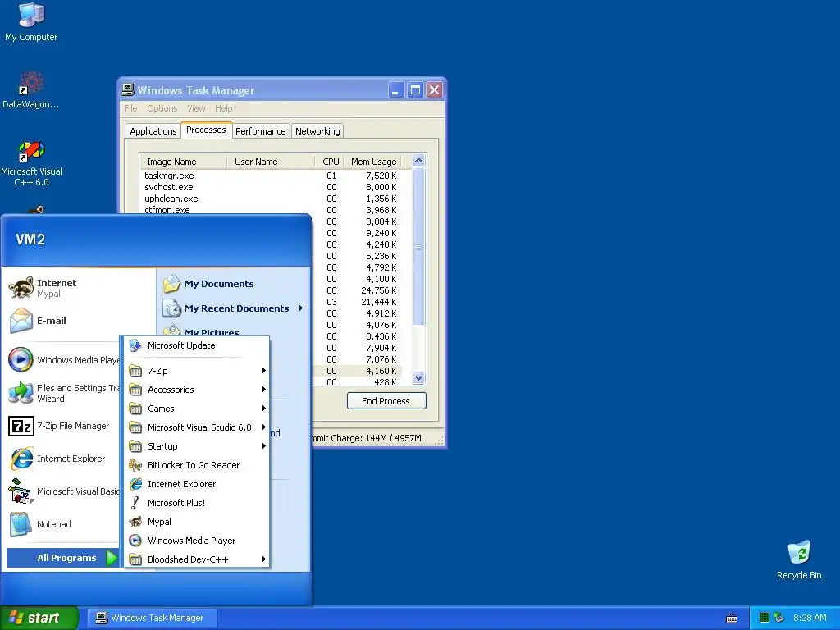Viewport: 840px width, 630px height.
Task: Click the All Programs arrow button
Action: (62, 558)
